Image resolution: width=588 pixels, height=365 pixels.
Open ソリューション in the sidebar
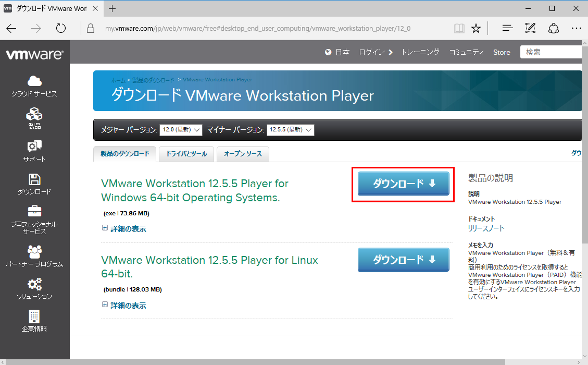tap(34, 289)
